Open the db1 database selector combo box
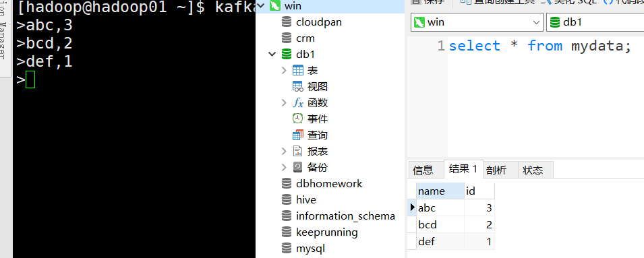This screenshot has width=644, height=258. pyautogui.click(x=595, y=22)
